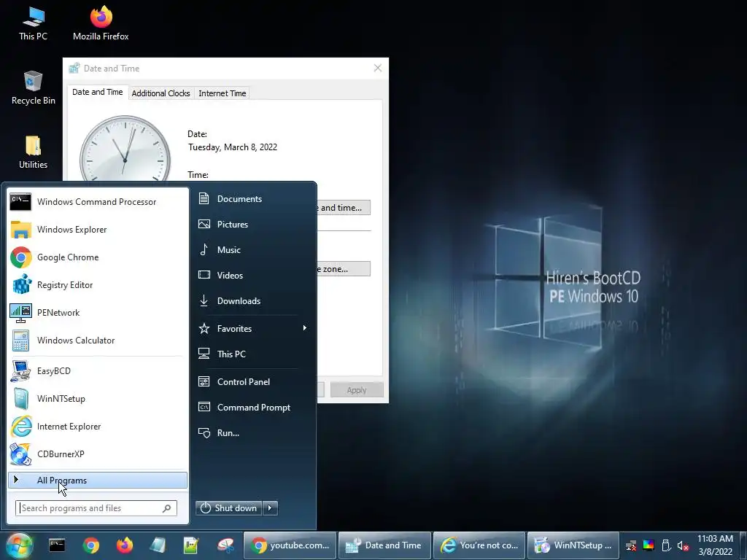
Task: Click the Shut down button
Action: 228,508
